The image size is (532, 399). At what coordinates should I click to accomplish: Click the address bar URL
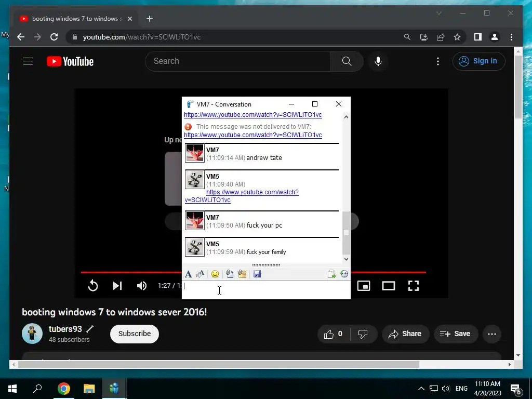[142, 37]
